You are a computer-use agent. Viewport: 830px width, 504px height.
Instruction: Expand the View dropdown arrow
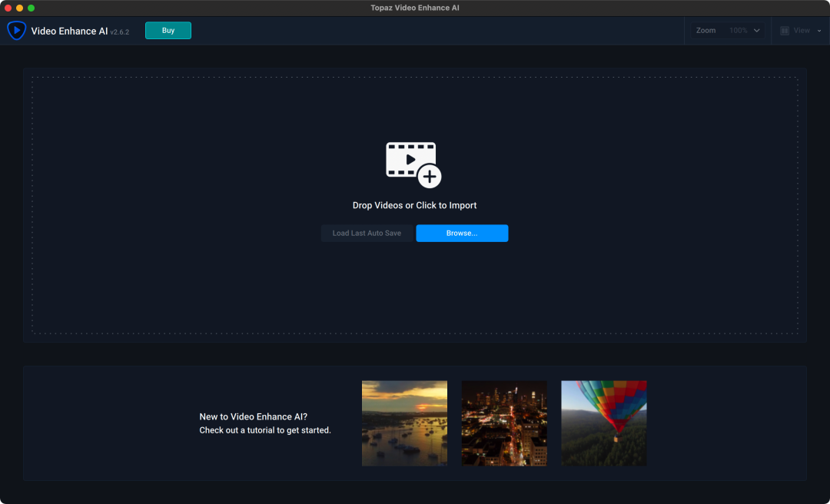(x=819, y=31)
